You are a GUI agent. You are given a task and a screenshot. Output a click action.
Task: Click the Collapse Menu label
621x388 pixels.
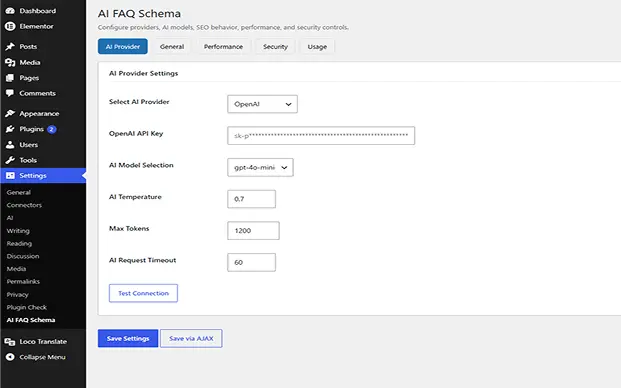42,357
